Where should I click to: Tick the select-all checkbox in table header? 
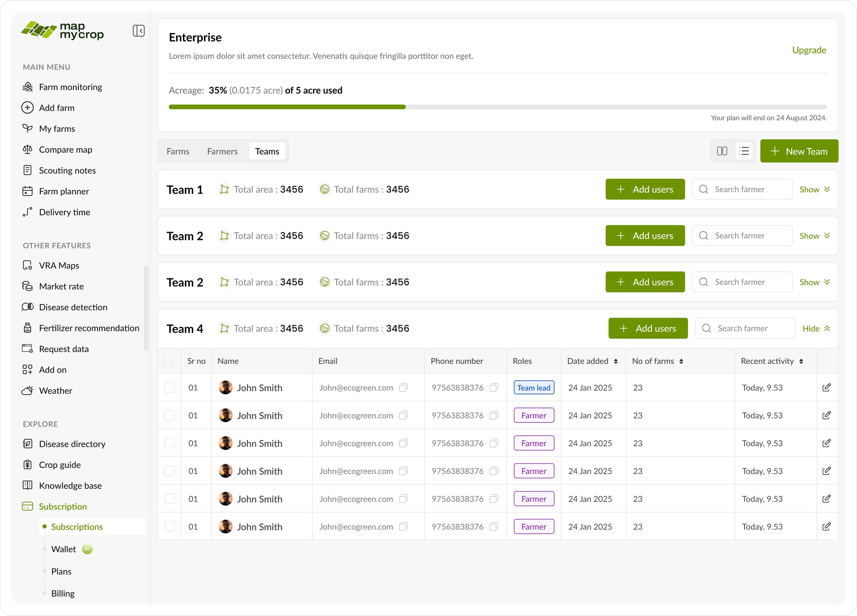[168, 361]
